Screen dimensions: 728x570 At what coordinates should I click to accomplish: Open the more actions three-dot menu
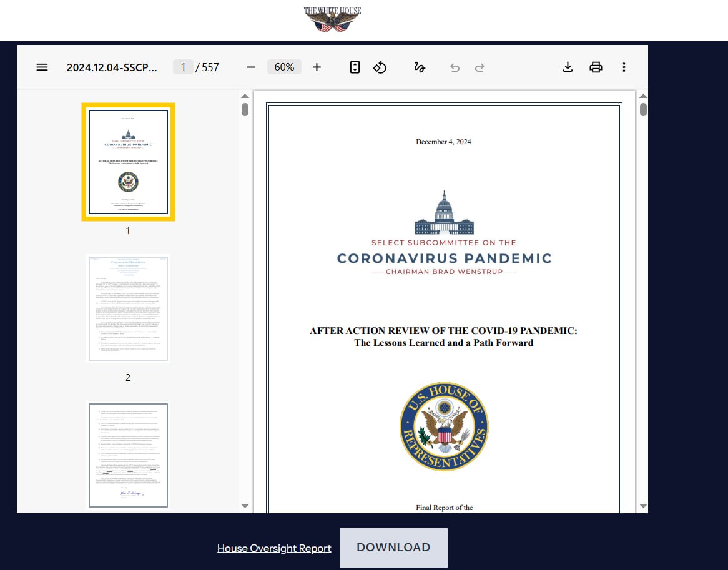point(624,67)
